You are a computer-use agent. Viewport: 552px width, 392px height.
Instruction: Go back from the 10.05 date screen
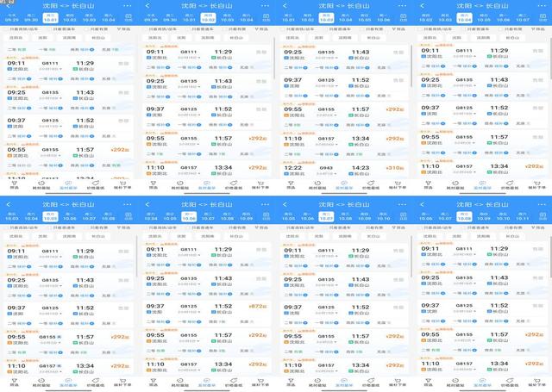[9, 204]
